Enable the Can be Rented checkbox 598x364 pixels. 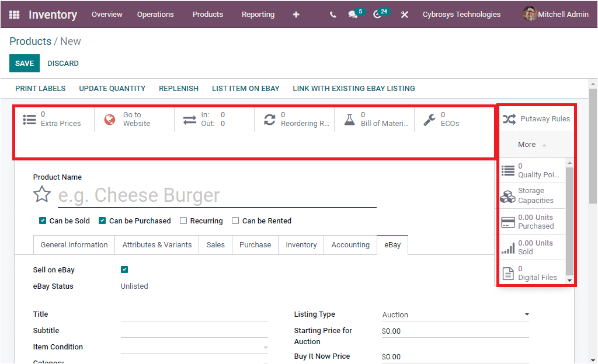coord(235,220)
